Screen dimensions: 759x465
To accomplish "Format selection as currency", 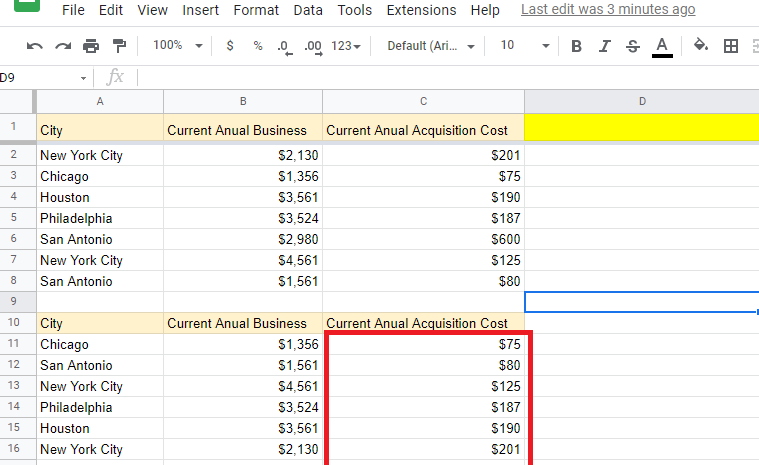I will pos(230,46).
